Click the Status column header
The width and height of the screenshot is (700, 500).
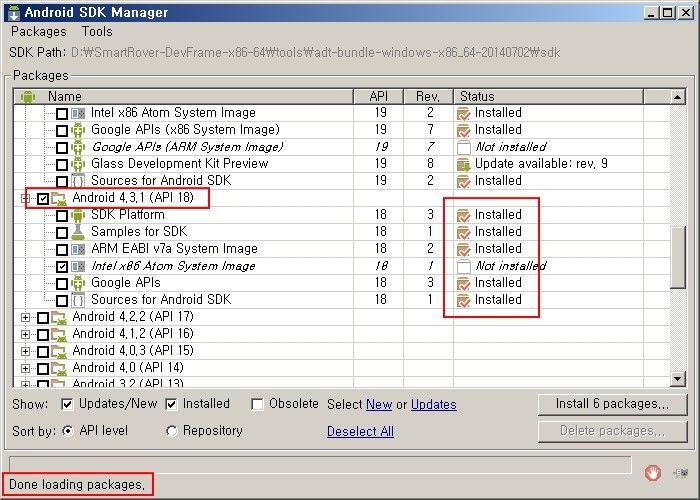pyautogui.click(x=549, y=96)
